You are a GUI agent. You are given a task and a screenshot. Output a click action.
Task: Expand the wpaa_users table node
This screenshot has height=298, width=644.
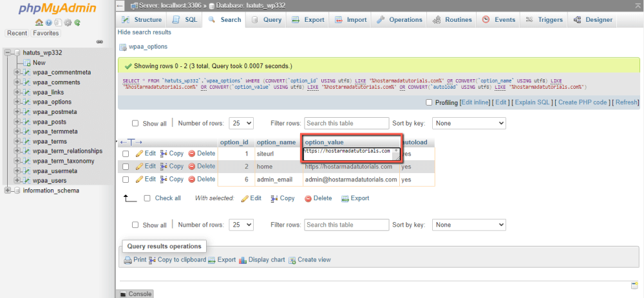point(17,181)
